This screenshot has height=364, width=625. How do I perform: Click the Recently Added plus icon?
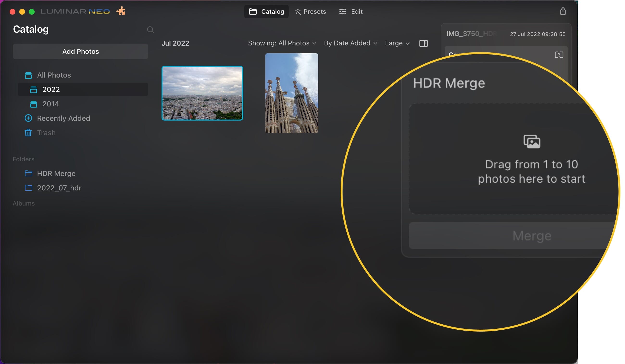(28, 118)
